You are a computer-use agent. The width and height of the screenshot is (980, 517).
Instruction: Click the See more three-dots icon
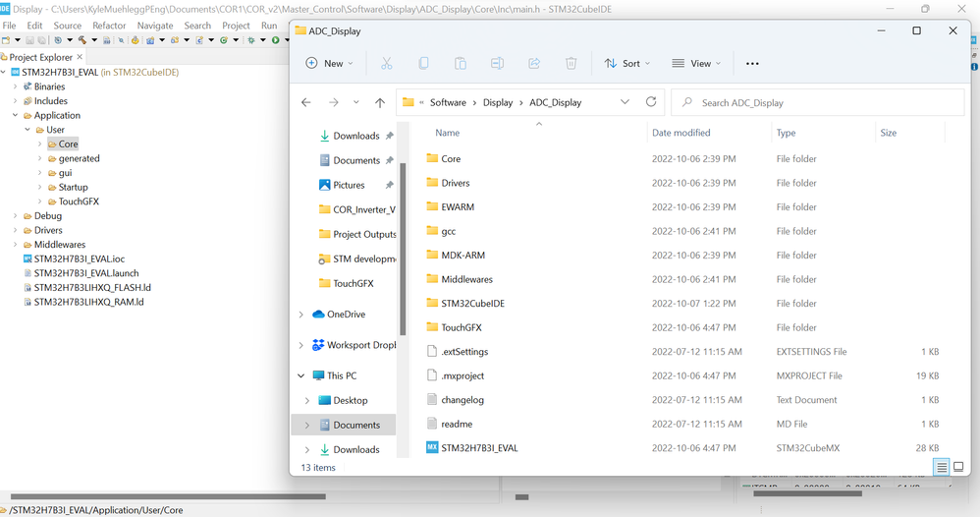click(x=752, y=63)
